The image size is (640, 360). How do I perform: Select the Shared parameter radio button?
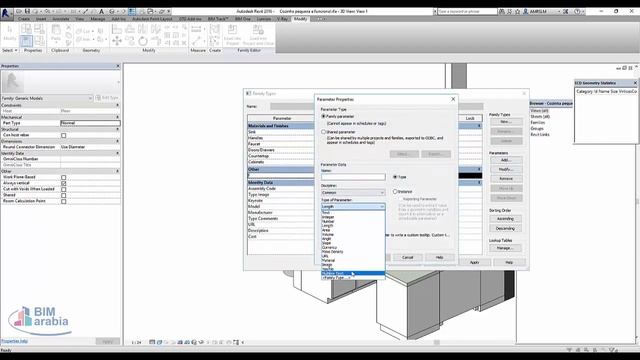pos(323,132)
